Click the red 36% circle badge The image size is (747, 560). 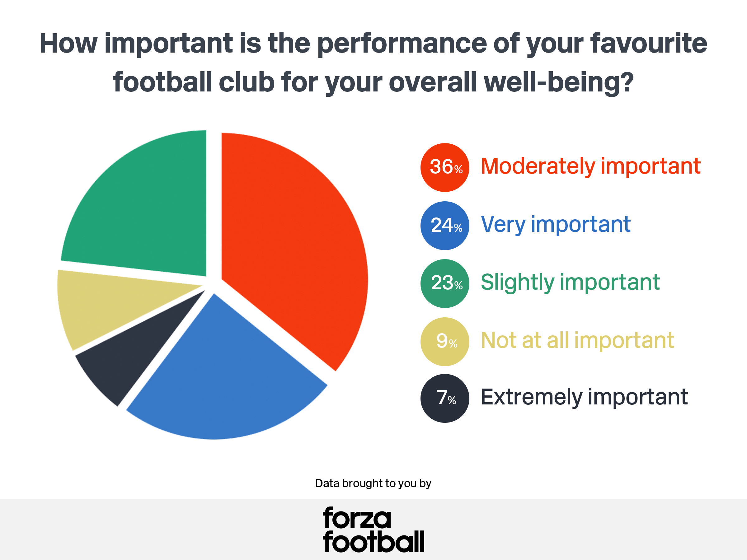[445, 167]
